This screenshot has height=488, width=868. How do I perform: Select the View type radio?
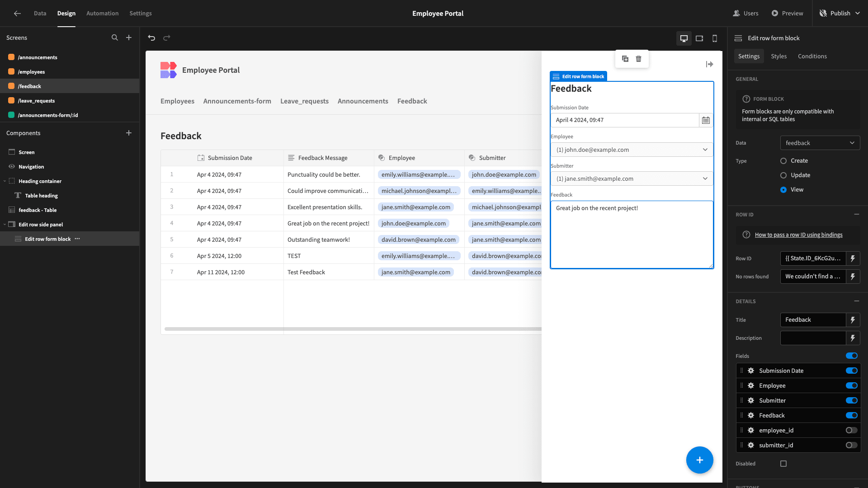click(x=783, y=190)
